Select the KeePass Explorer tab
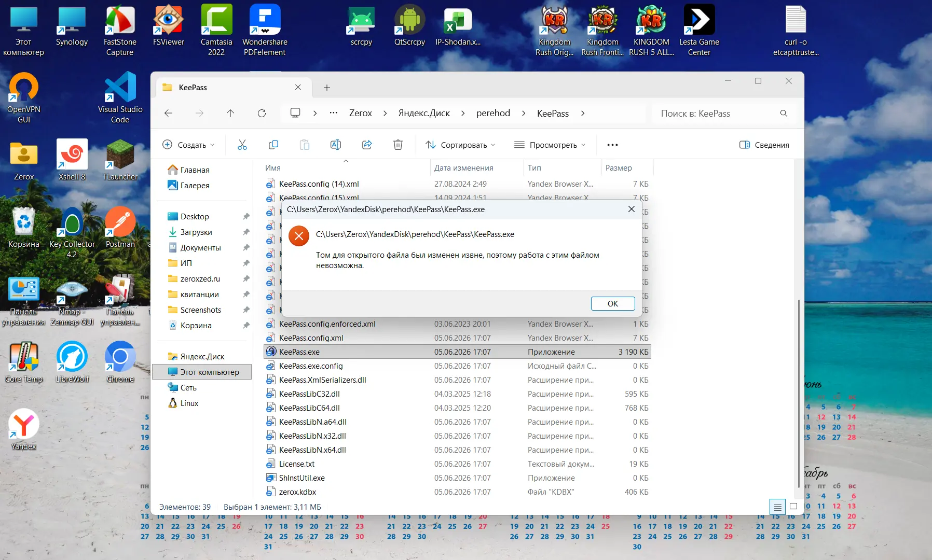The width and height of the screenshot is (932, 560). (234, 87)
